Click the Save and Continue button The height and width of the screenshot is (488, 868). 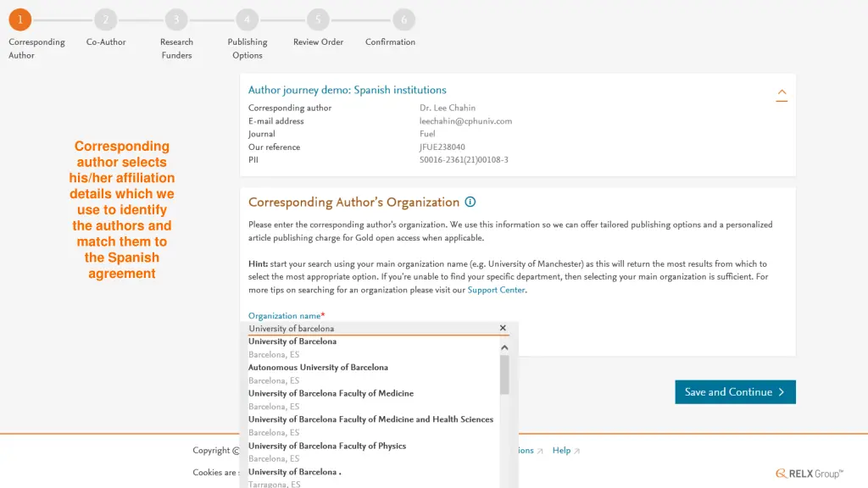735,391
